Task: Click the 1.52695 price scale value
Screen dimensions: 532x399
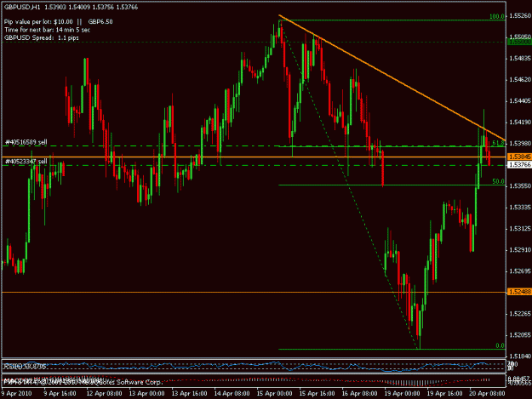Action: pos(520,271)
